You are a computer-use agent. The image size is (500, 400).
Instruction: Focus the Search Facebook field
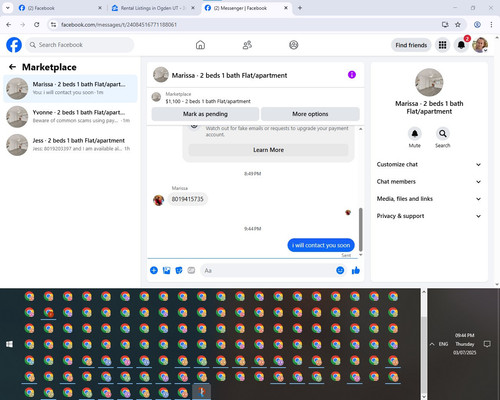[x=80, y=45]
